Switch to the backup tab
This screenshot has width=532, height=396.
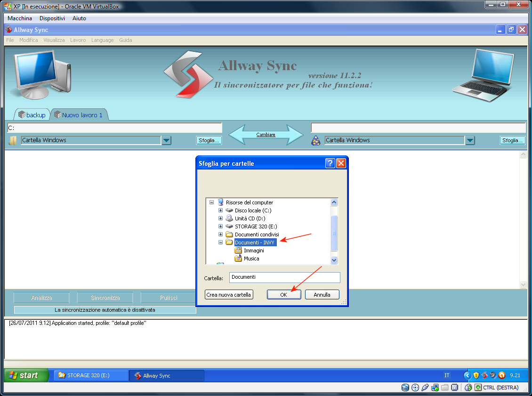click(32, 115)
